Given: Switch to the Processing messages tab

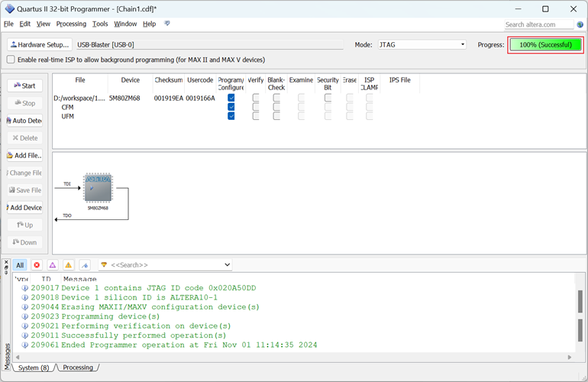Looking at the screenshot, I should (78, 367).
